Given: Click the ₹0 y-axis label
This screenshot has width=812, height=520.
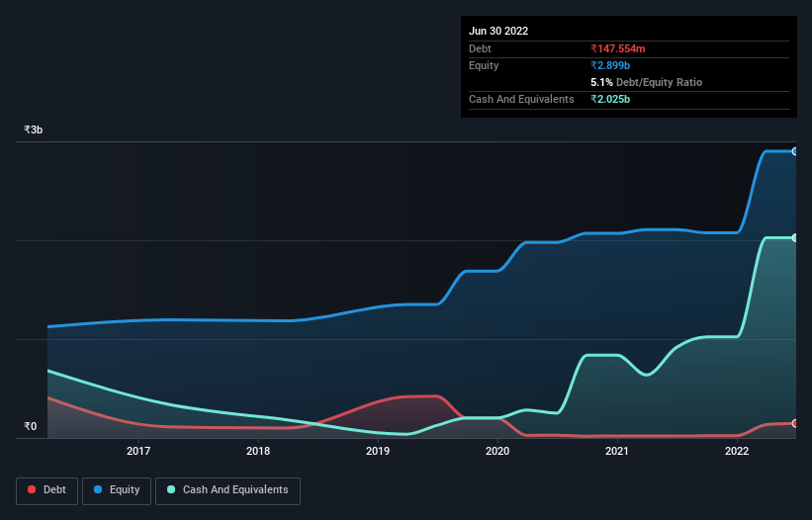Looking at the screenshot, I should point(30,426).
